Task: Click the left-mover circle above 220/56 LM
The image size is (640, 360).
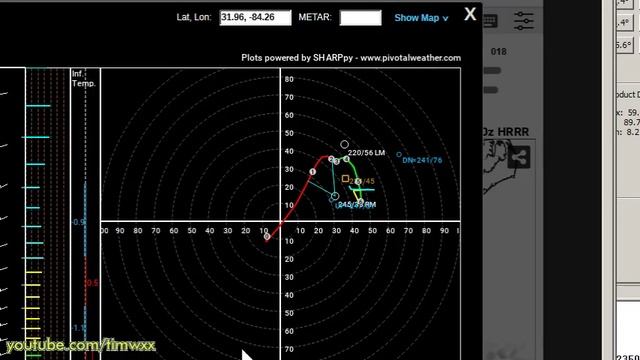Action: [344, 144]
